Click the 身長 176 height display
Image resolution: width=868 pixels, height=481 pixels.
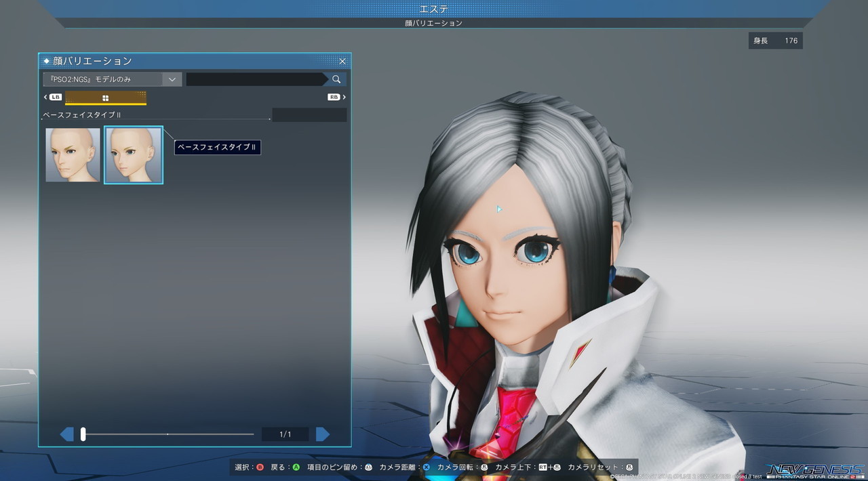[776, 41]
